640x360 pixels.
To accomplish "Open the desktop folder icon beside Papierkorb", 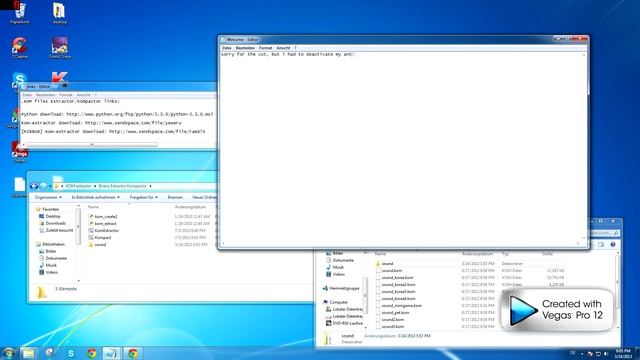I will point(60,13).
